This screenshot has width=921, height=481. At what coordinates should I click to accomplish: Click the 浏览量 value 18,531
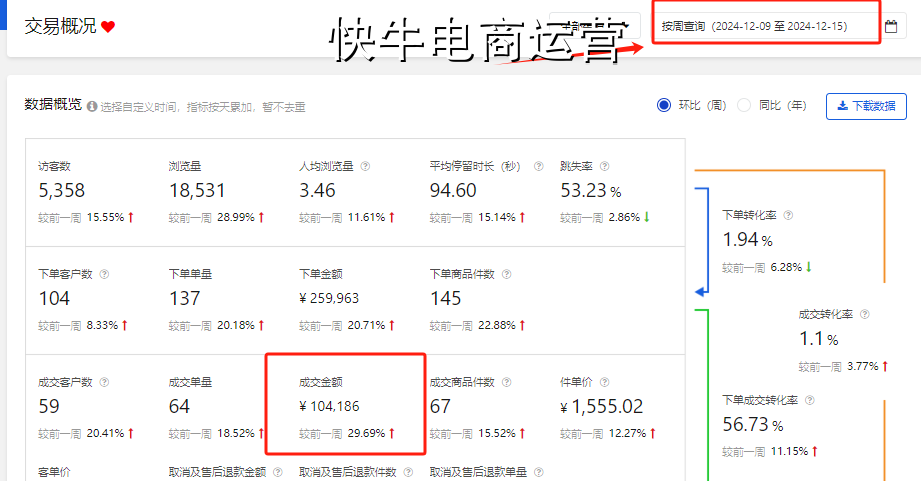pos(197,190)
